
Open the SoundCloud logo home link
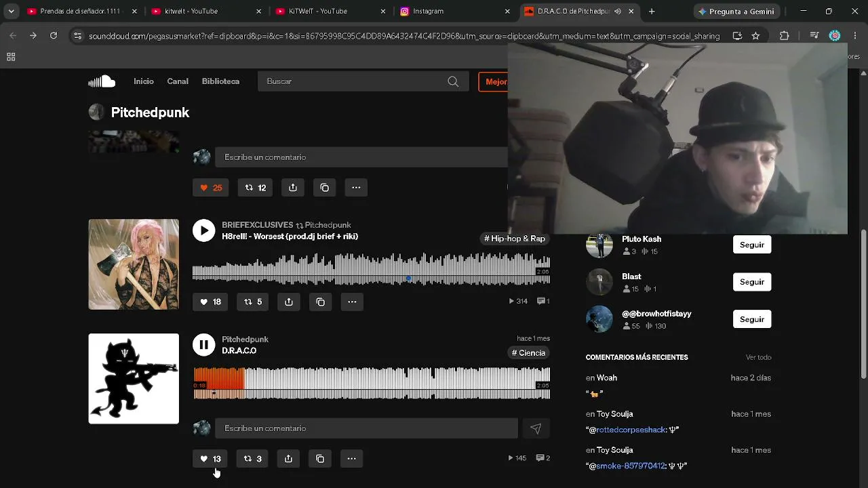pos(102,81)
